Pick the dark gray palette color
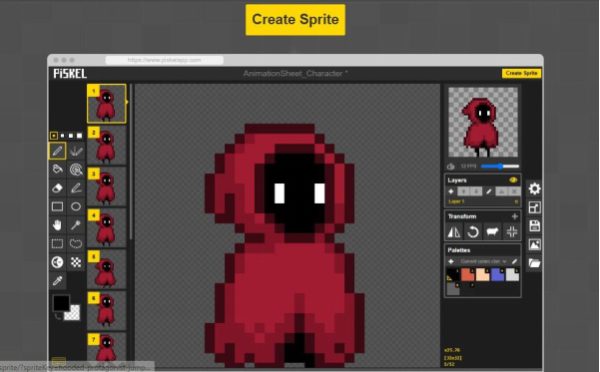 (453, 289)
